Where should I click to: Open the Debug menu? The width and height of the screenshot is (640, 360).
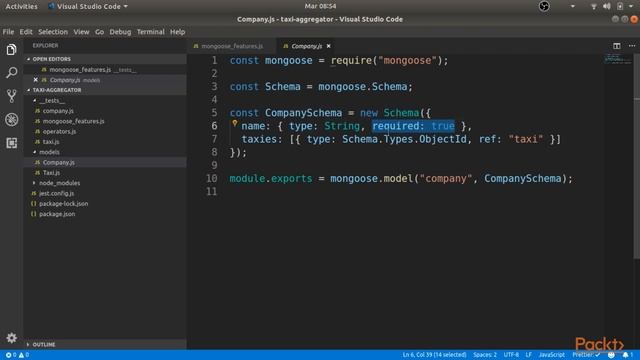coord(120,32)
